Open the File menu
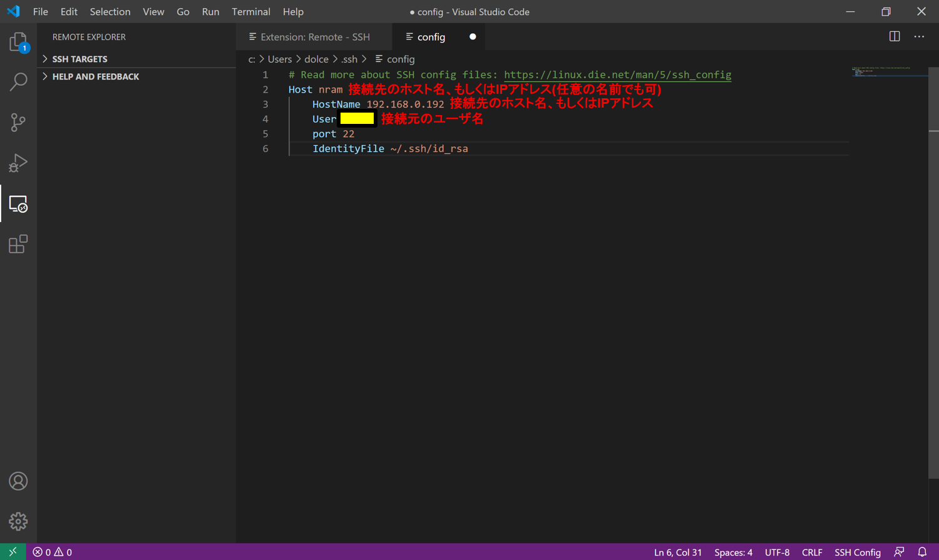Screen dimensions: 939x560 click(x=41, y=11)
